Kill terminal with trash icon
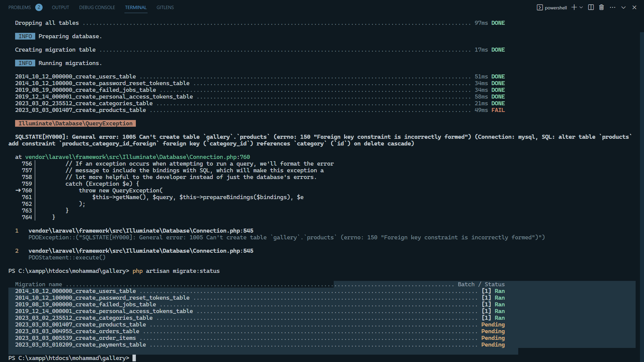This screenshot has height=362, width=644. click(x=601, y=7)
